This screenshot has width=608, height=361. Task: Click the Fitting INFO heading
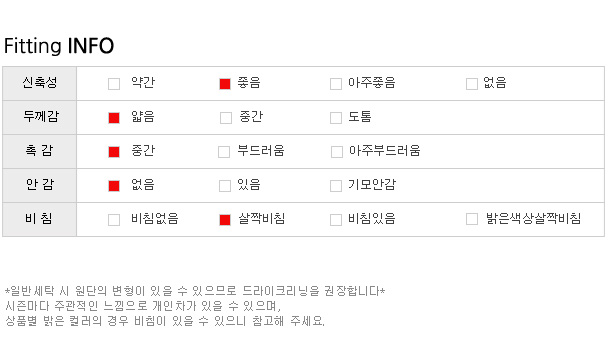(59, 46)
